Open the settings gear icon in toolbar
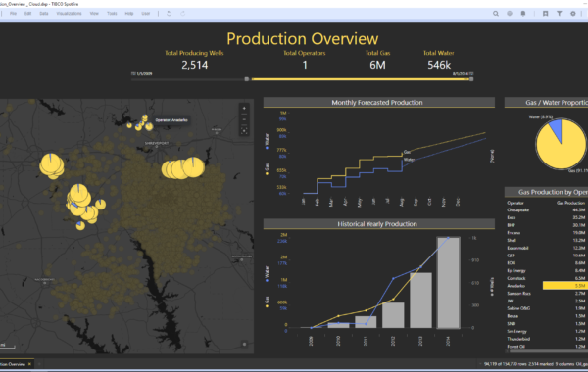 [x=573, y=14]
